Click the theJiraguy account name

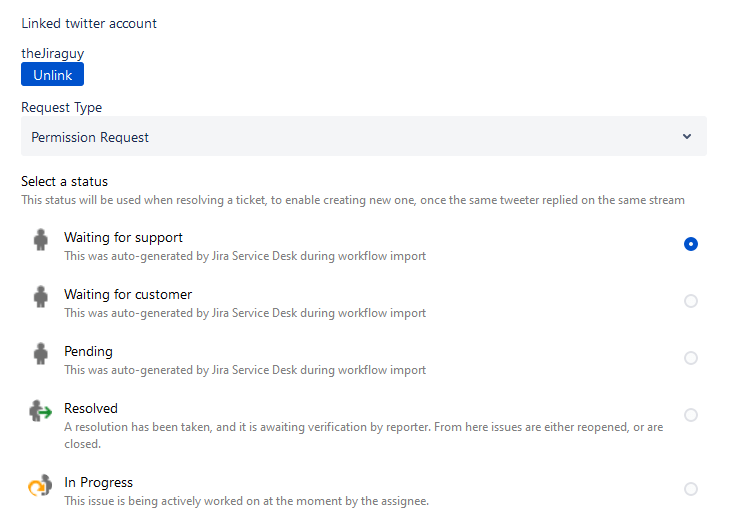point(51,52)
